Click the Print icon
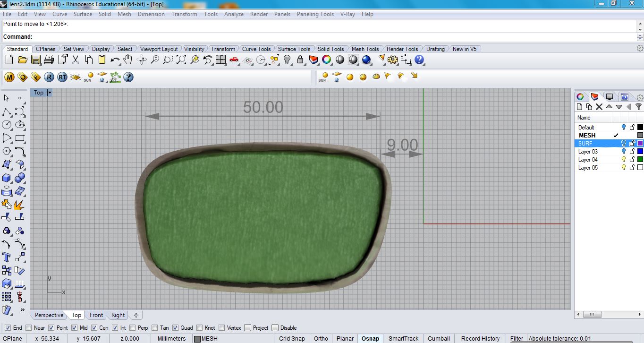 point(49,60)
